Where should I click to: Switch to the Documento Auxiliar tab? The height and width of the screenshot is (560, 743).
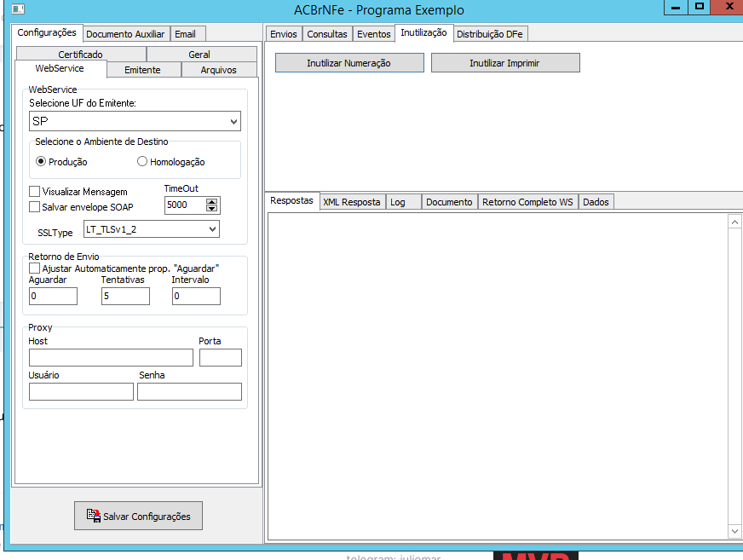point(125,34)
